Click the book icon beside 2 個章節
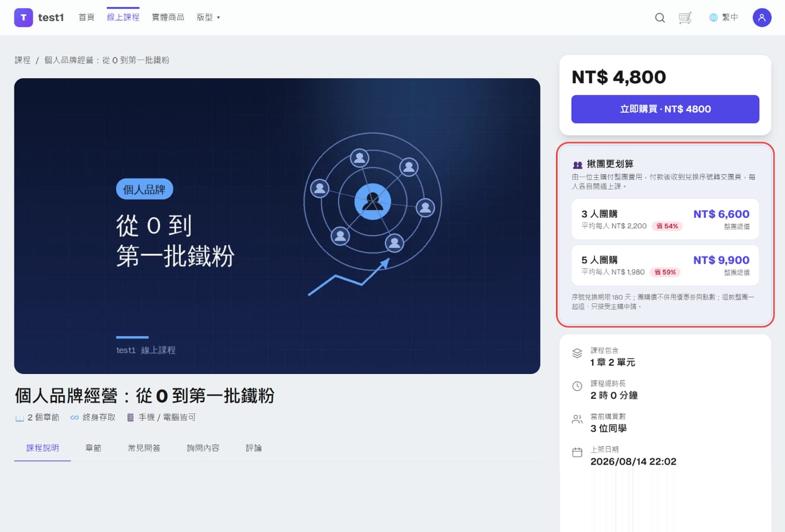This screenshot has height=532, width=785. [20, 417]
